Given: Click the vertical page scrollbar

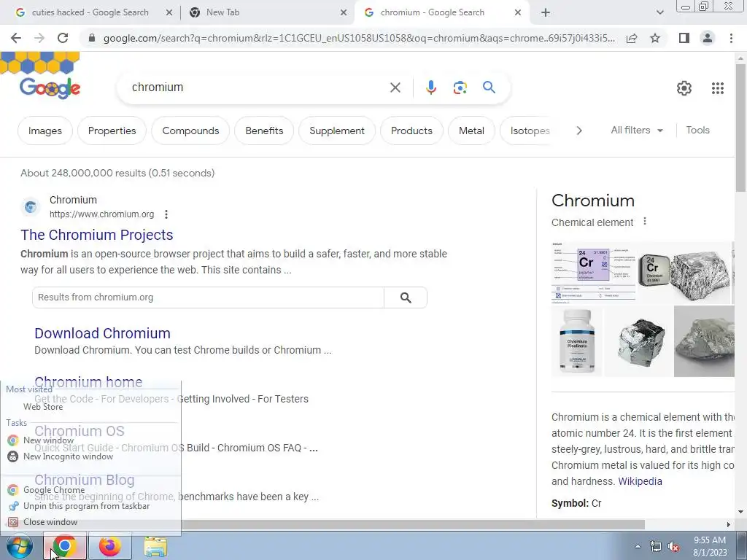Looking at the screenshot, I should coord(740,128).
